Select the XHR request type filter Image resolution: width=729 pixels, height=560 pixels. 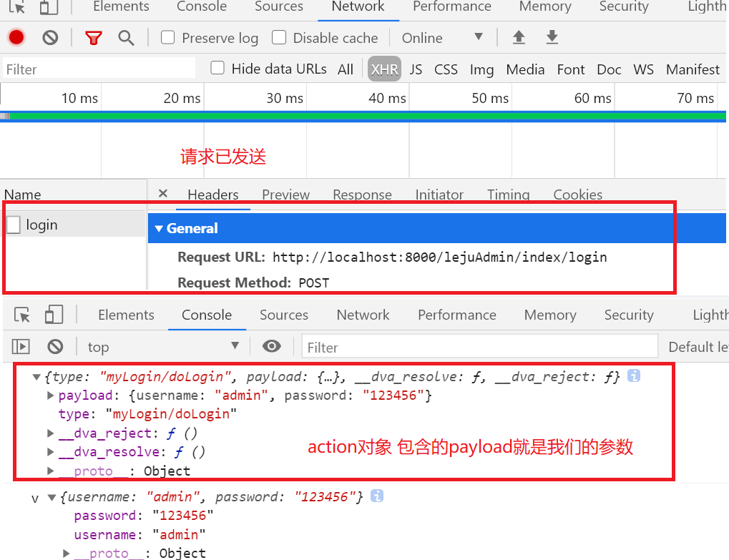pyautogui.click(x=384, y=69)
